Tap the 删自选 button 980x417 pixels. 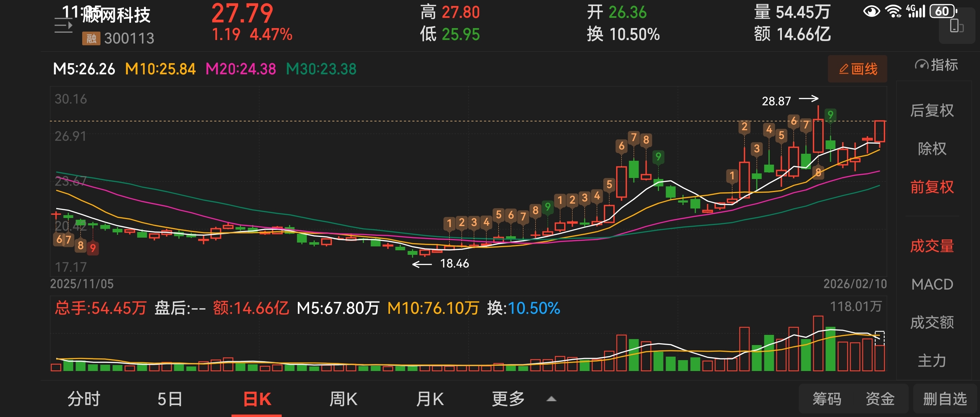tap(945, 399)
